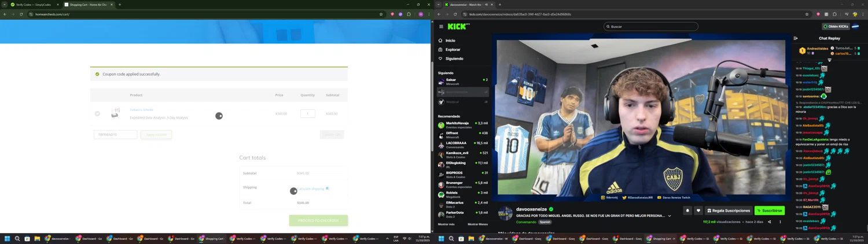
Task: Click Proceed to Checkout button
Action: point(318,220)
